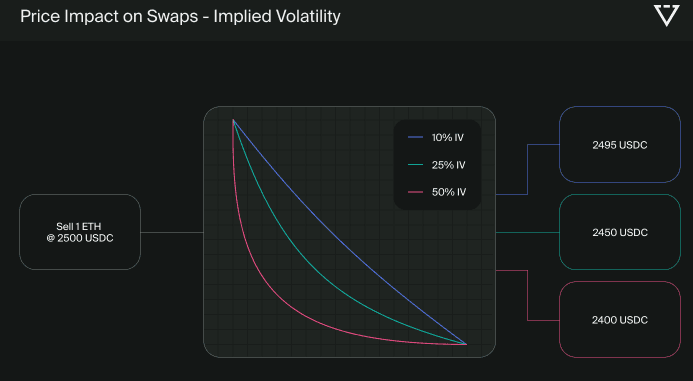Click the gray connector from Sell box to chart
Screen dimensions: 693x381
(172, 232)
